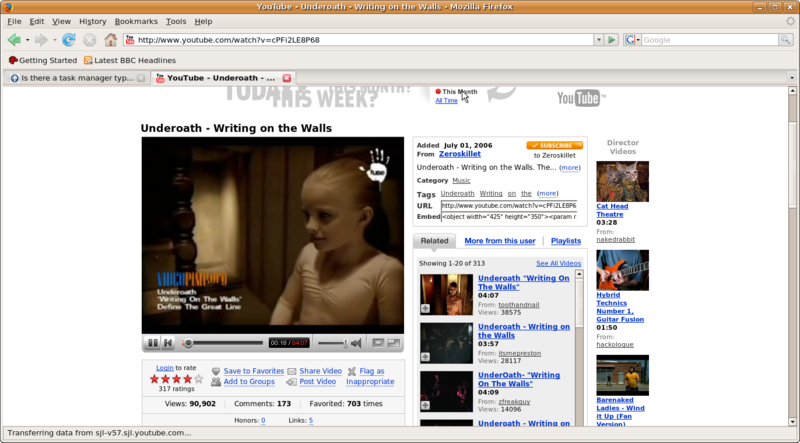Open the Zeroskillet user profile link
Screen dimensions: 800x443
pos(460,154)
